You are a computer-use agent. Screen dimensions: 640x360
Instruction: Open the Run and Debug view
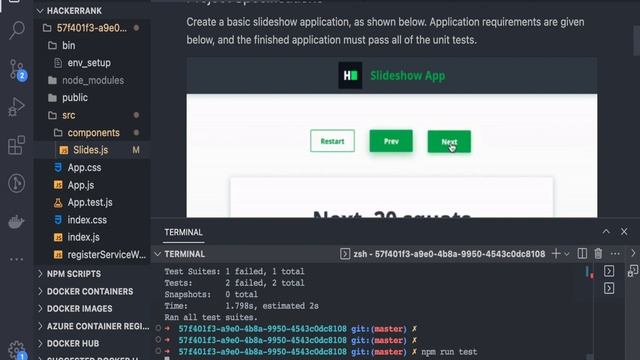[x=16, y=107]
